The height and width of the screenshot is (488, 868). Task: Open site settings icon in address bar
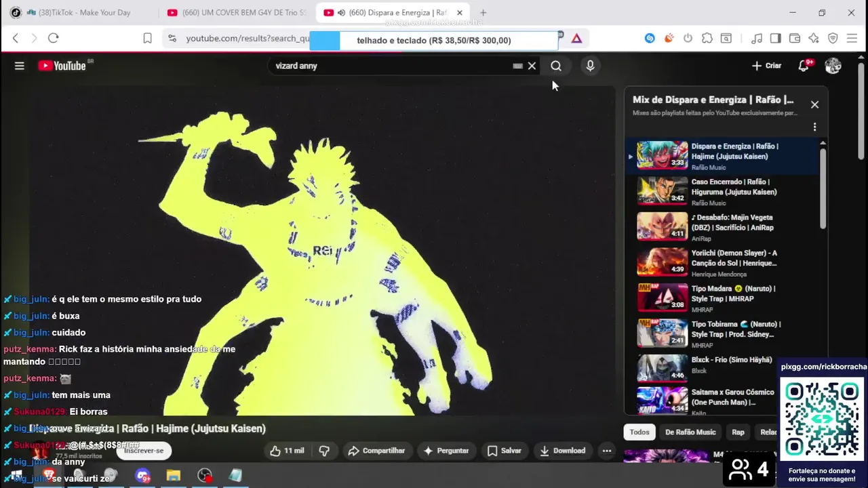pos(172,39)
